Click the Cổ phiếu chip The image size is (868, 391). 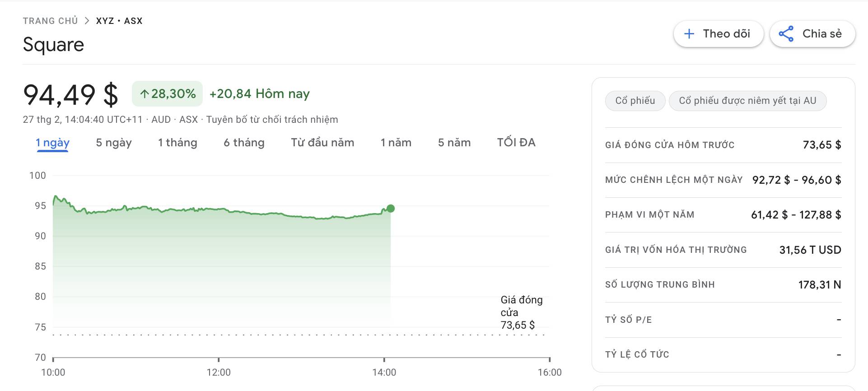coord(635,101)
